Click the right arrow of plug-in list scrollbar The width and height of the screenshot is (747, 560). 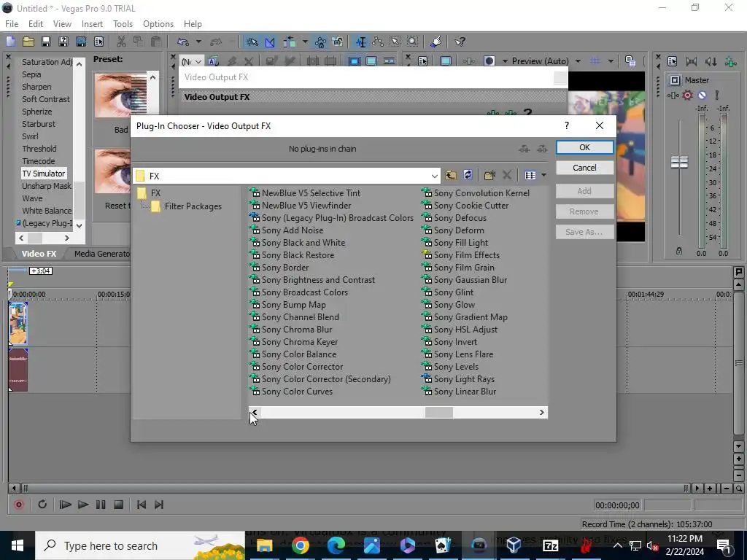542,413
